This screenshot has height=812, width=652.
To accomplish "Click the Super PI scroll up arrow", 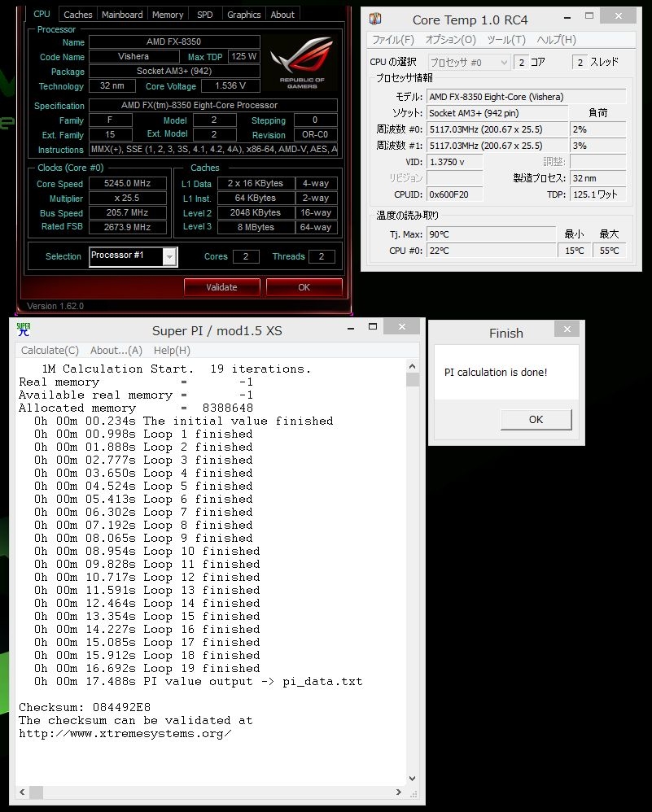I will [413, 366].
